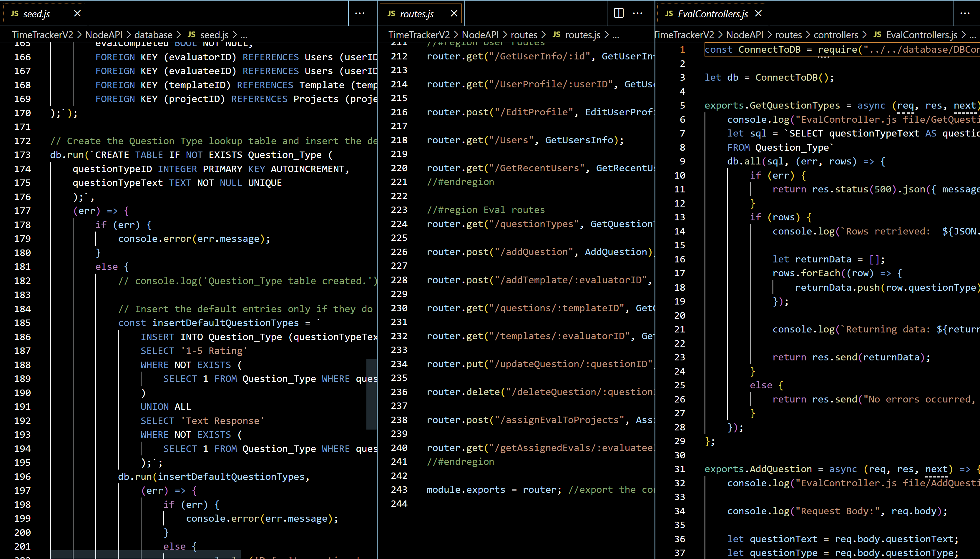
Task: Open seed.js file breadcrumb
Action: click(214, 35)
